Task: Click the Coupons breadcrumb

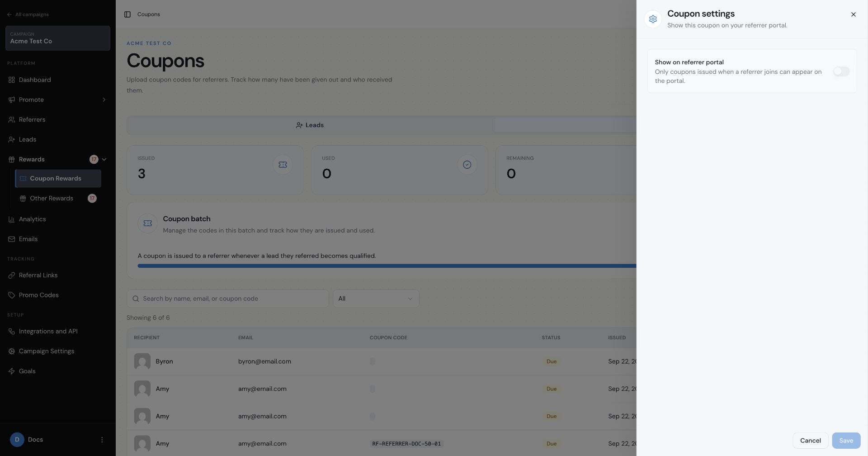Action: 149,14
